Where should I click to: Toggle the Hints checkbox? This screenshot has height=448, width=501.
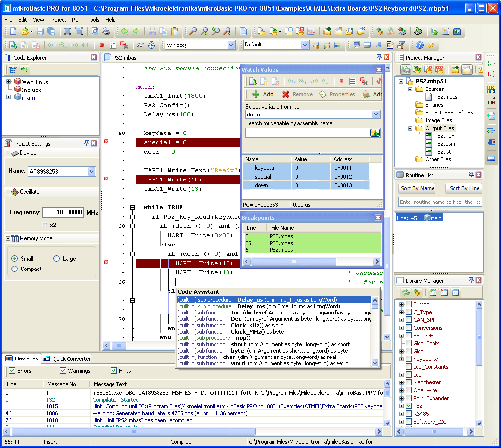[x=114, y=370]
